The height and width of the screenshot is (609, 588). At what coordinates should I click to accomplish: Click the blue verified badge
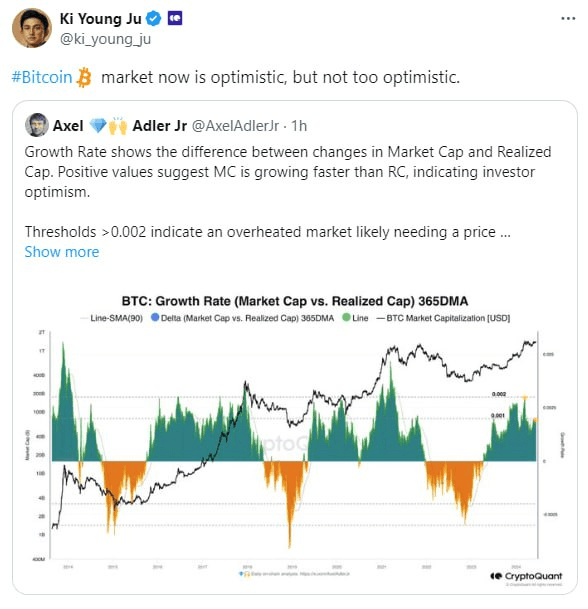(x=153, y=18)
